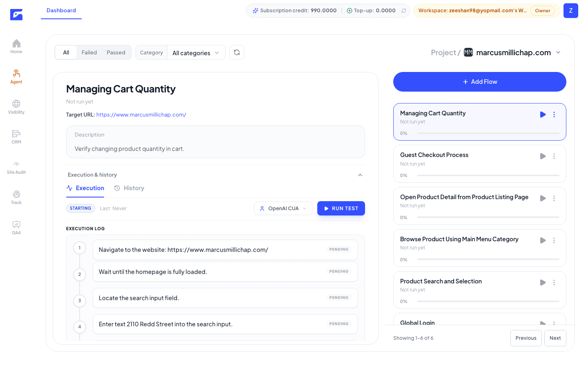
Task: Select step 4 Enter text 2110 Redd Street
Action: tap(225, 324)
